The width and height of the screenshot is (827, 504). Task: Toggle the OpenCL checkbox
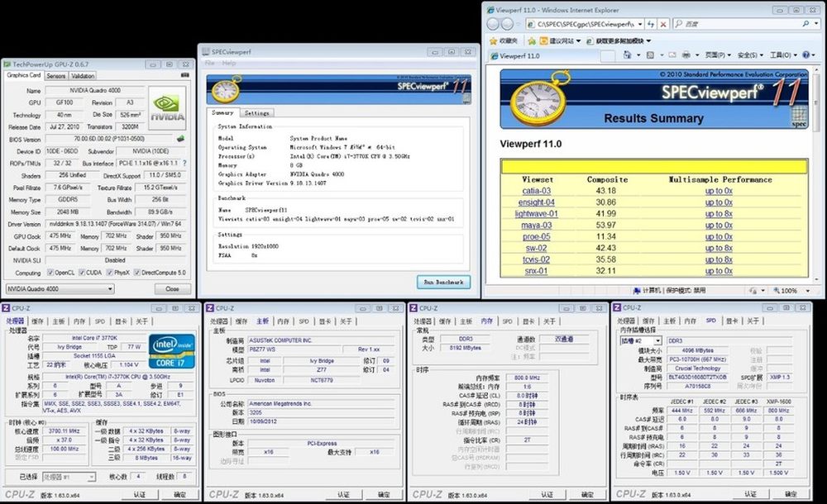(50, 273)
